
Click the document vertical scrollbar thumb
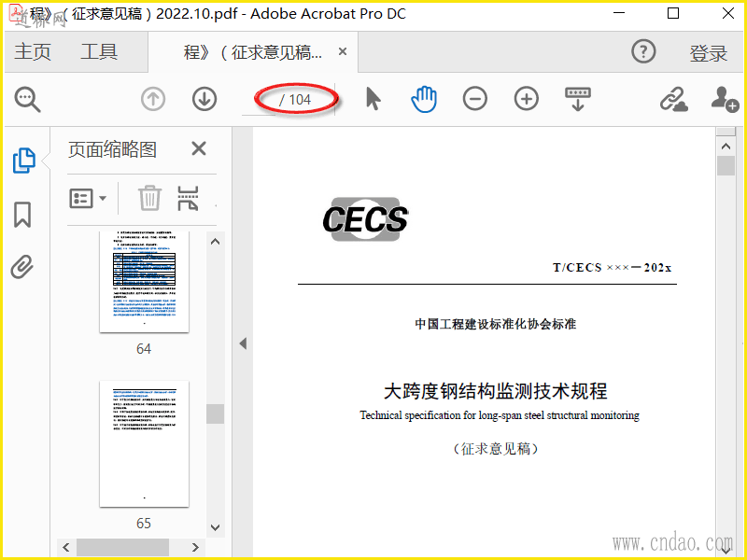[x=726, y=166]
